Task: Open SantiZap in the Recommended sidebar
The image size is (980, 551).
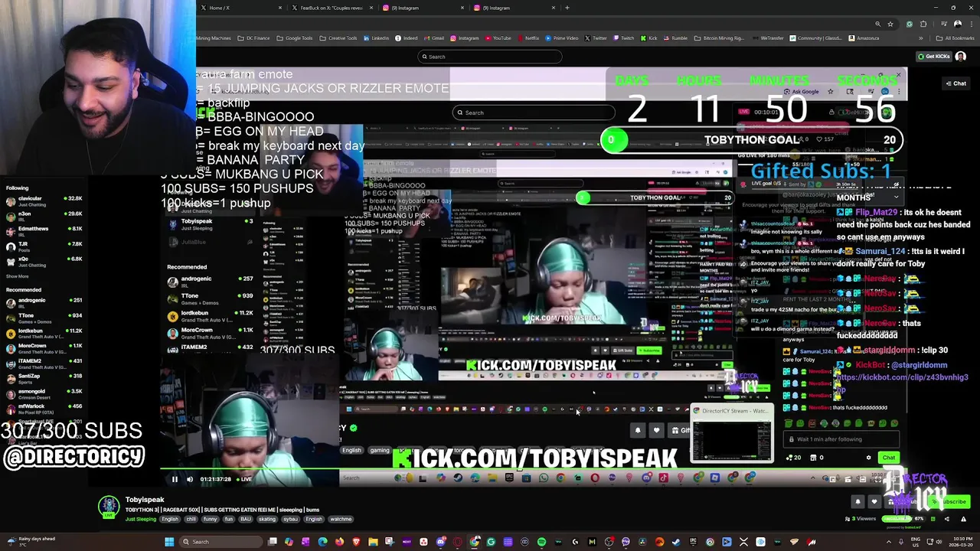Action: [46, 379]
